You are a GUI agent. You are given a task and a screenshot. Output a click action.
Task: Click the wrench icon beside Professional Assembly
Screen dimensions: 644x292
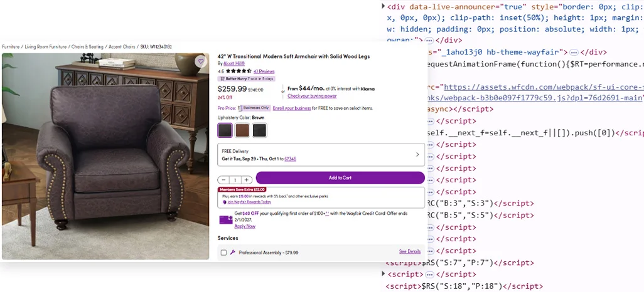click(232, 253)
